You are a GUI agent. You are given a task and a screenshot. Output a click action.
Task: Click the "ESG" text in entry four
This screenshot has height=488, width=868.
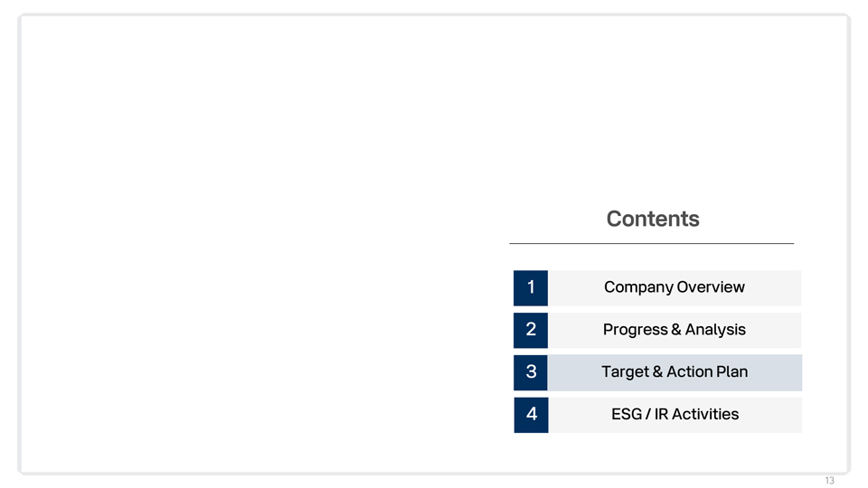627,415
